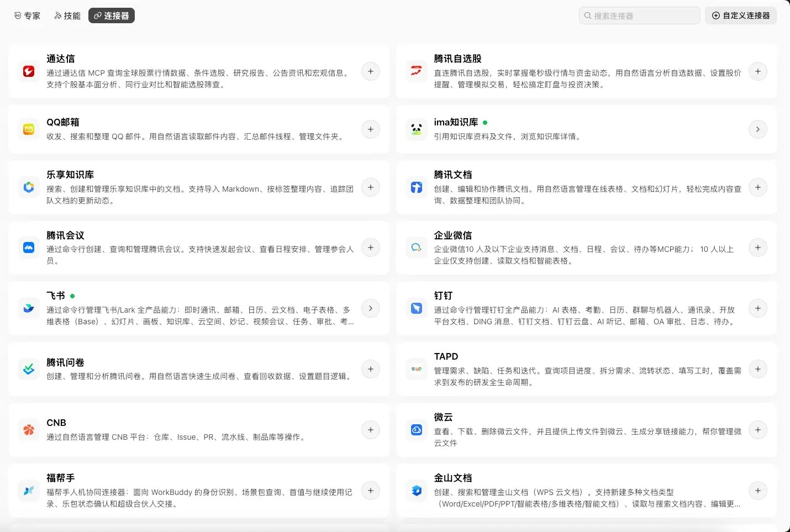Click the 腾讯文档 title text
Screen dimensions: 790x532
coord(453,175)
